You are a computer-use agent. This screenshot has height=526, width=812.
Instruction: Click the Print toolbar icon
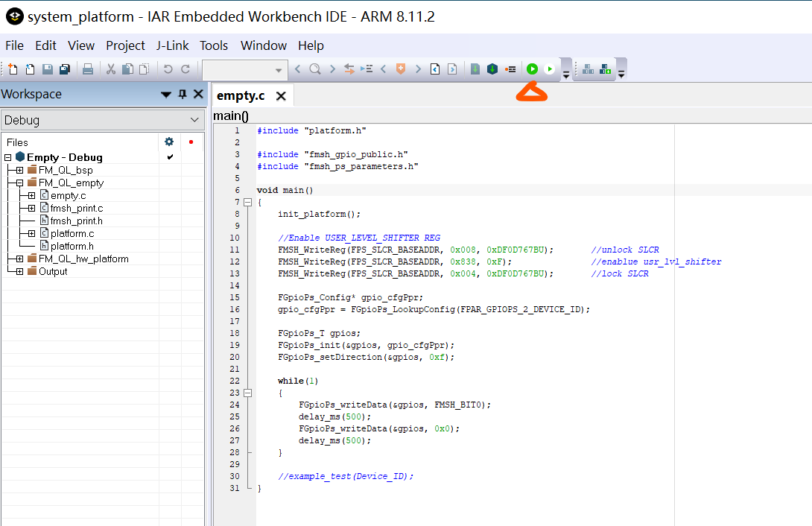pos(88,69)
